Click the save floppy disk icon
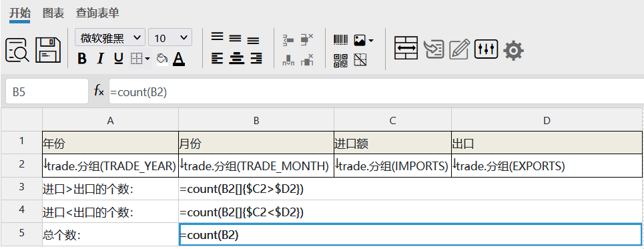This screenshot has height=249, width=644. click(x=48, y=50)
